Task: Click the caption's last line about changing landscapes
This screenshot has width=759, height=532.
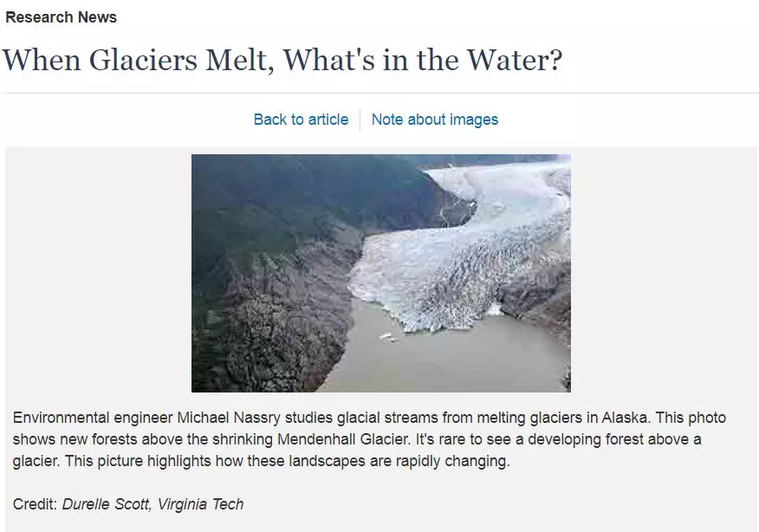Action: [x=262, y=461]
